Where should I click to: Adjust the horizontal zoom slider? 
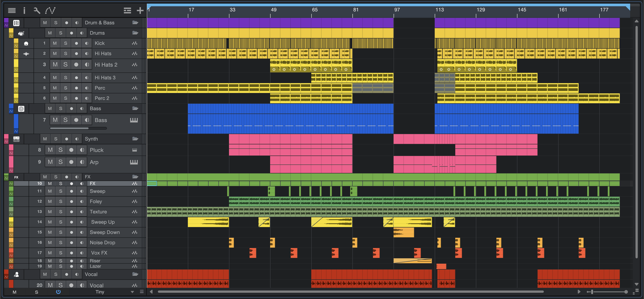[592, 292]
